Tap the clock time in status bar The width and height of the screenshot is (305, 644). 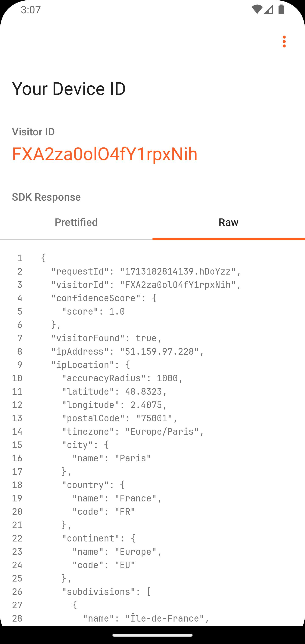[x=31, y=10]
